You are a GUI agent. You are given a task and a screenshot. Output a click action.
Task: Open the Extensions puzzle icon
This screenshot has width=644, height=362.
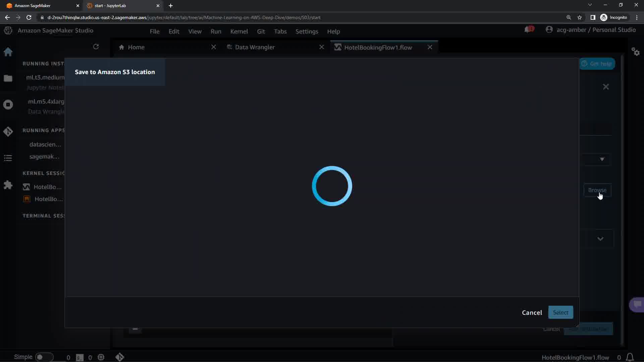(8, 185)
